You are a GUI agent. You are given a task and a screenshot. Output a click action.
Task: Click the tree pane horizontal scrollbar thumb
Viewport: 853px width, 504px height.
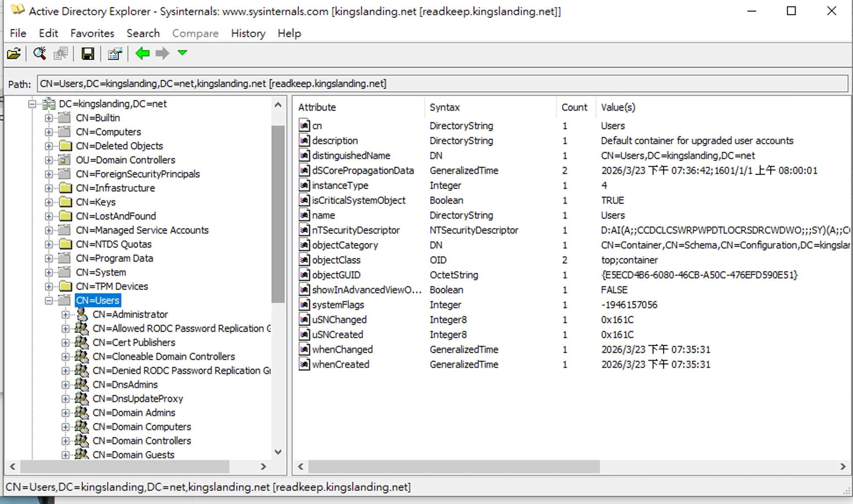click(125, 467)
